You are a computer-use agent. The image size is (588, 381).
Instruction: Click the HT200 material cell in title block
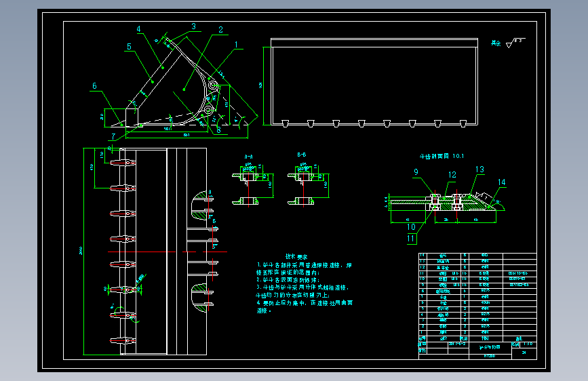click(490, 356)
